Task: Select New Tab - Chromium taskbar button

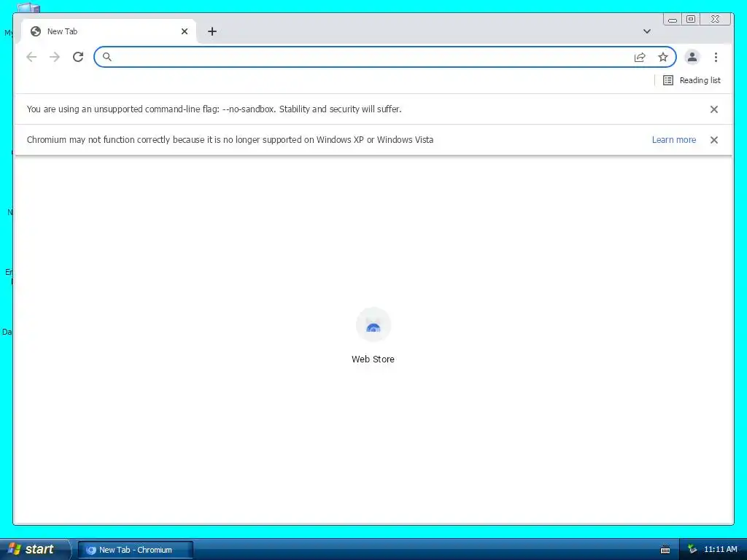Action: click(x=135, y=550)
